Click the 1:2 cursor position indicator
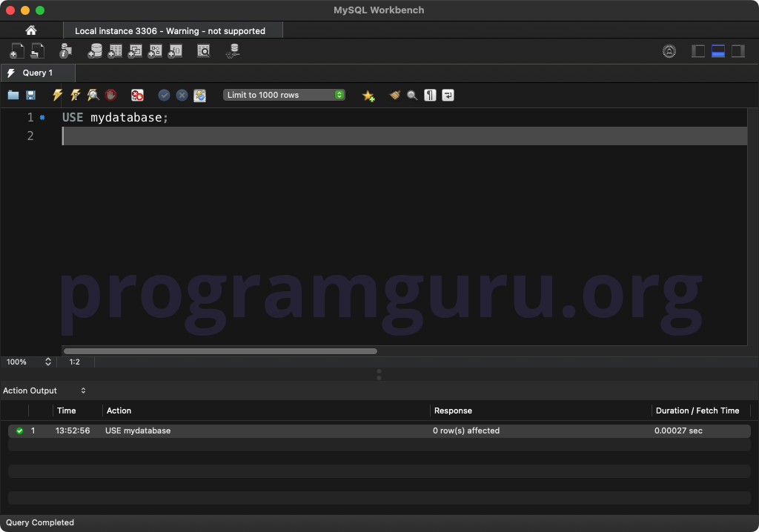Screen dimensions: 759x532 (75, 362)
